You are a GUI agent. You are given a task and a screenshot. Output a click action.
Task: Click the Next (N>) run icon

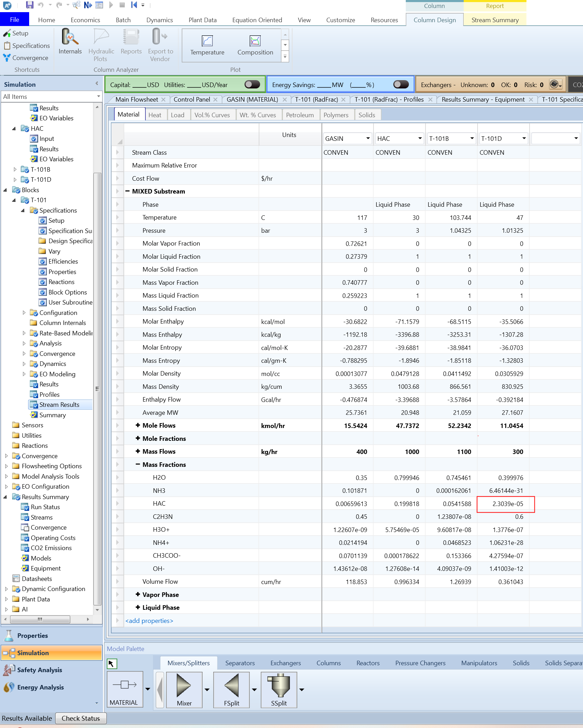(x=88, y=5)
